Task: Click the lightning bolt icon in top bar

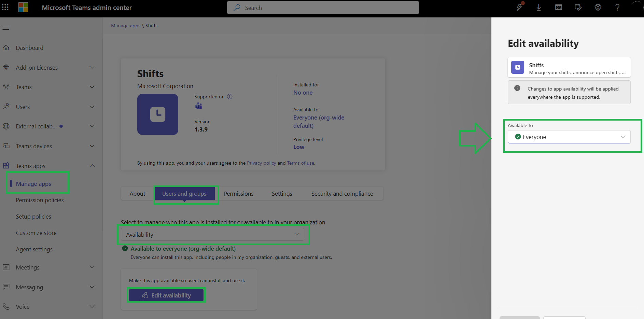Action: tap(519, 7)
